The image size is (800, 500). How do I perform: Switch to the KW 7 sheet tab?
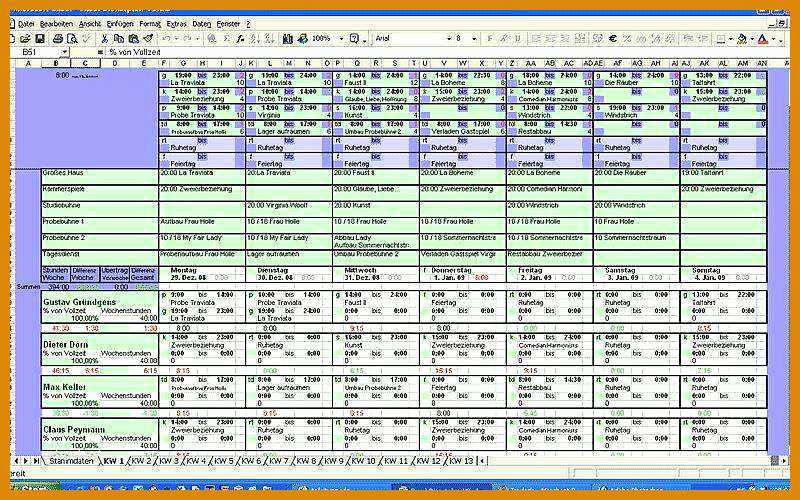click(x=279, y=461)
